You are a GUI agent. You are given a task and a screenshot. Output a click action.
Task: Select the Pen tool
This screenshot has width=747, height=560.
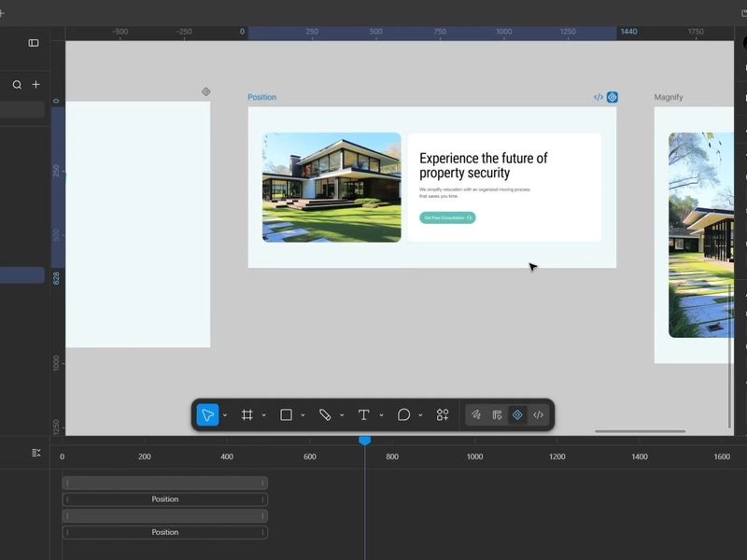pos(325,414)
